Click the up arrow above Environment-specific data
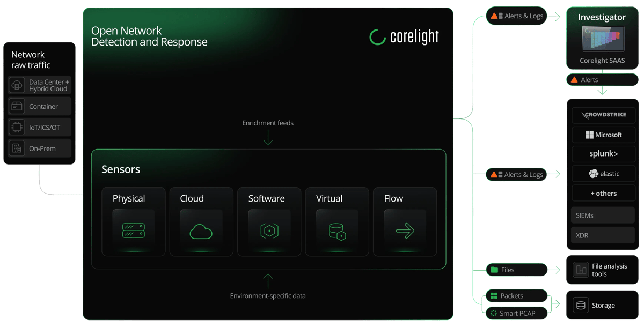This screenshot has width=644, height=327. point(268,281)
